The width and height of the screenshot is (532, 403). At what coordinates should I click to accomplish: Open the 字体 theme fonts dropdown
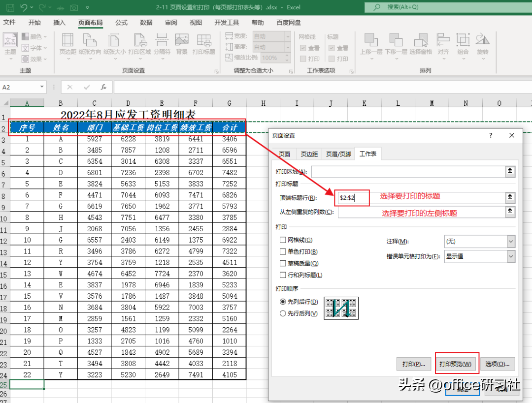pos(34,48)
